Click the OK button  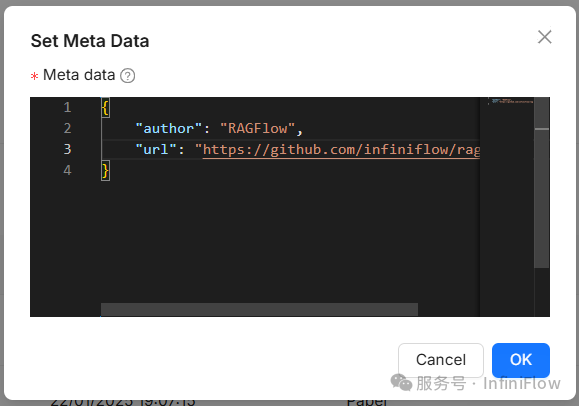coord(521,360)
